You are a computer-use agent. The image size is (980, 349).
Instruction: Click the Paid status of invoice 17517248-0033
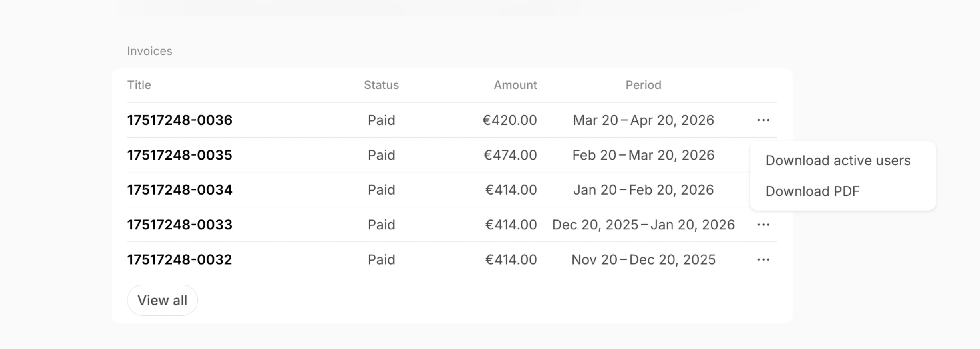coord(381,225)
